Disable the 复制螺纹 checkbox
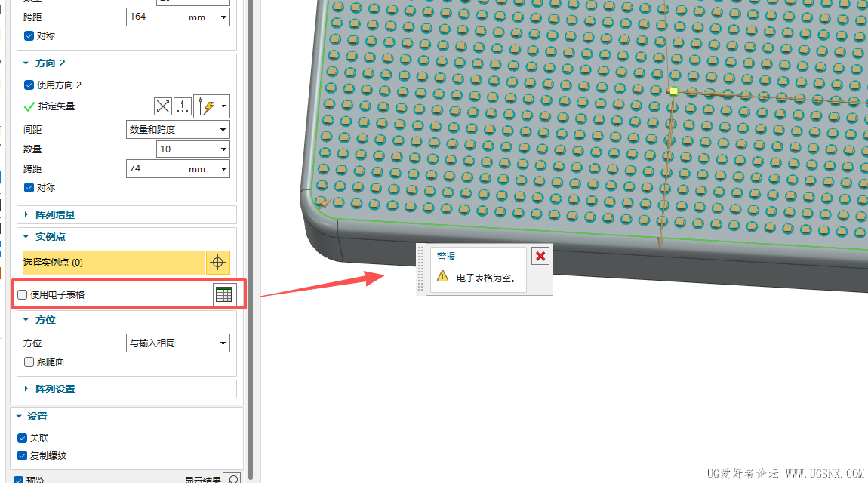Image resolution: width=868 pixels, height=483 pixels. pos(21,455)
